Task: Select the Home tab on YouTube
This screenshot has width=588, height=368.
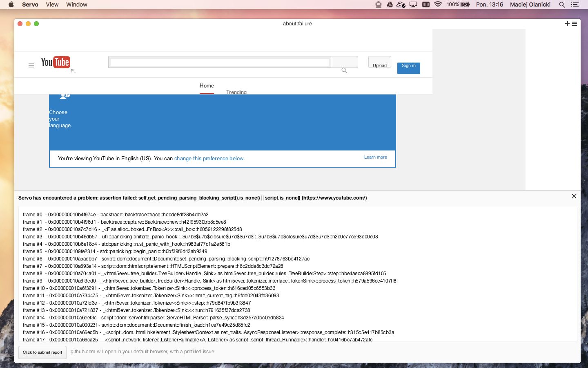Action: click(x=207, y=86)
